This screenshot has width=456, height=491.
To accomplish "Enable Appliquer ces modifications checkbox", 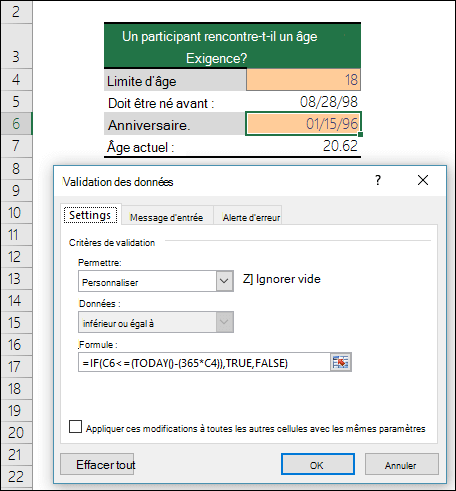I will coord(75,427).
